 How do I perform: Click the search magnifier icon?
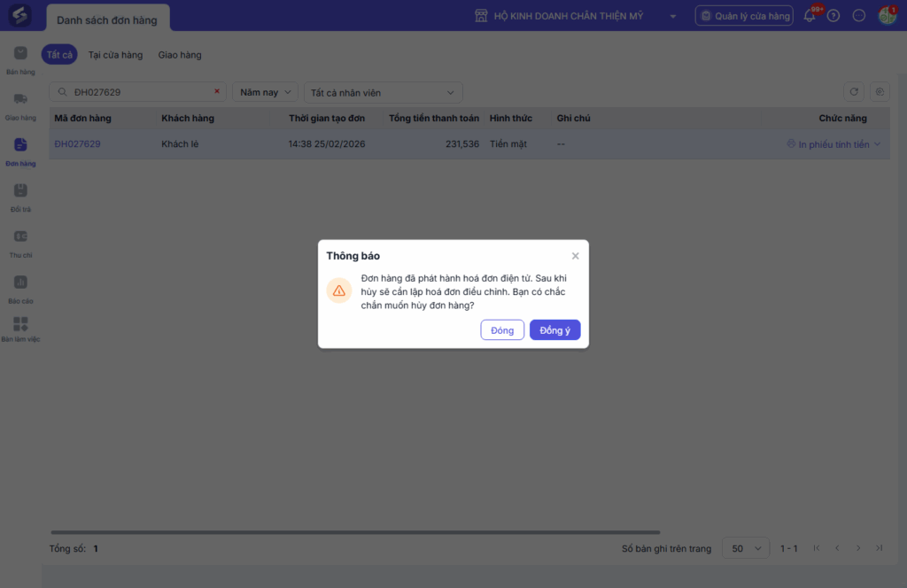[x=63, y=92]
